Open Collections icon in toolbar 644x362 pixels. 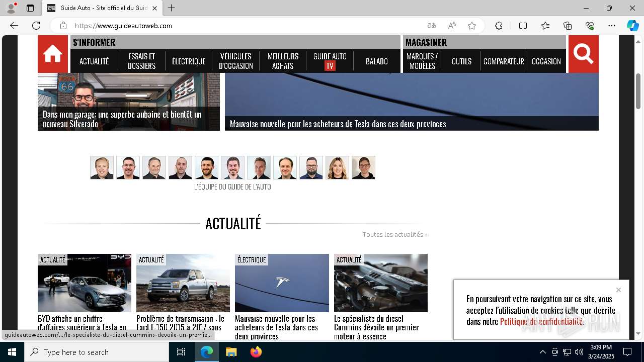(x=568, y=26)
